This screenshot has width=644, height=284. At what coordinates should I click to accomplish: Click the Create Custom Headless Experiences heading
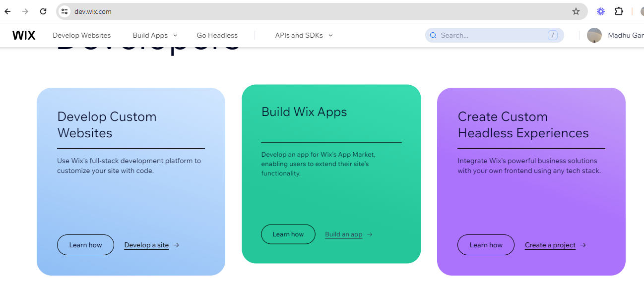click(523, 124)
